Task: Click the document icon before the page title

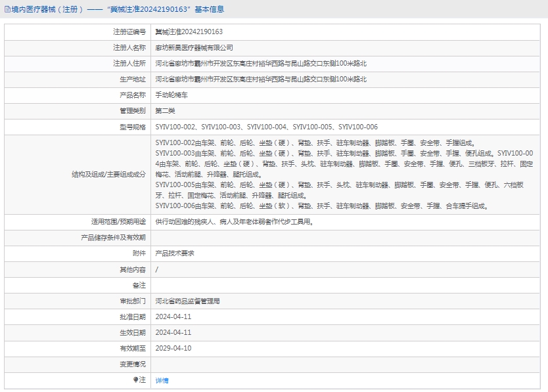Action: [7, 9]
